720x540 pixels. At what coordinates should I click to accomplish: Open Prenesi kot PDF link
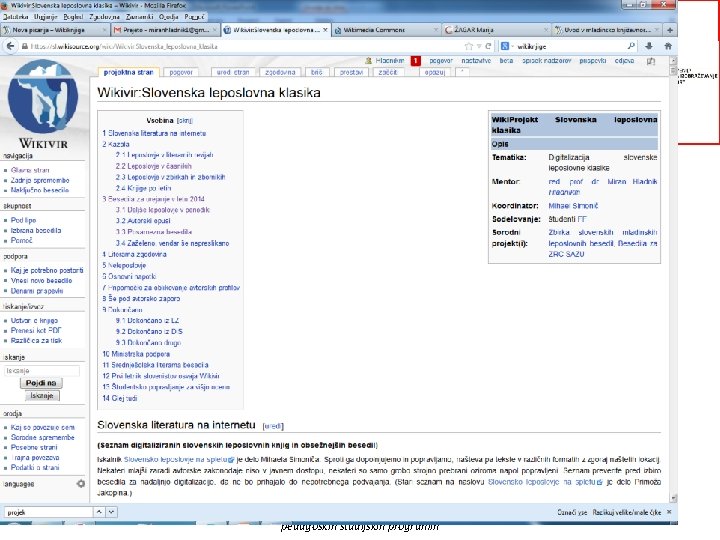[x=36, y=330]
